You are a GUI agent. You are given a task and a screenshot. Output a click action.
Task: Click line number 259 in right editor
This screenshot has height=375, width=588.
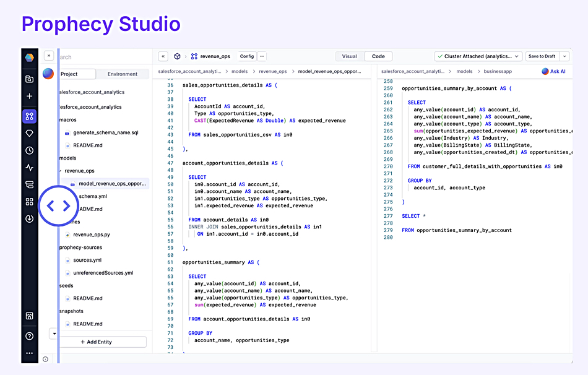tap(388, 88)
